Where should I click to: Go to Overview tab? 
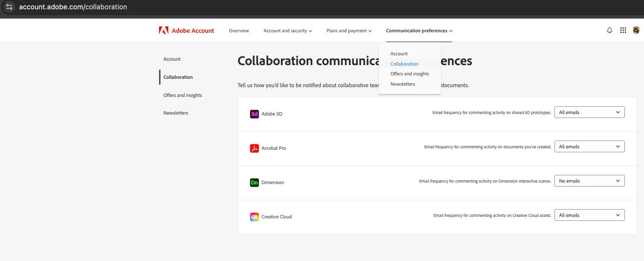pyautogui.click(x=239, y=31)
